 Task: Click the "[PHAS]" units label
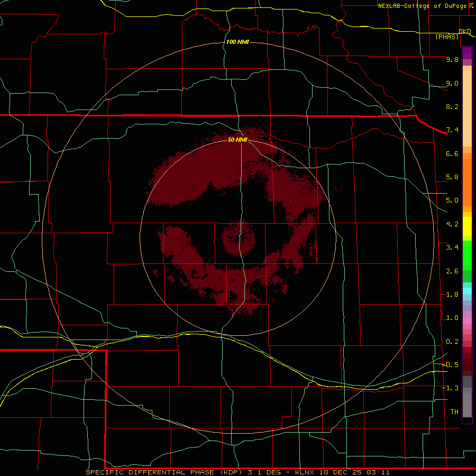(447, 37)
